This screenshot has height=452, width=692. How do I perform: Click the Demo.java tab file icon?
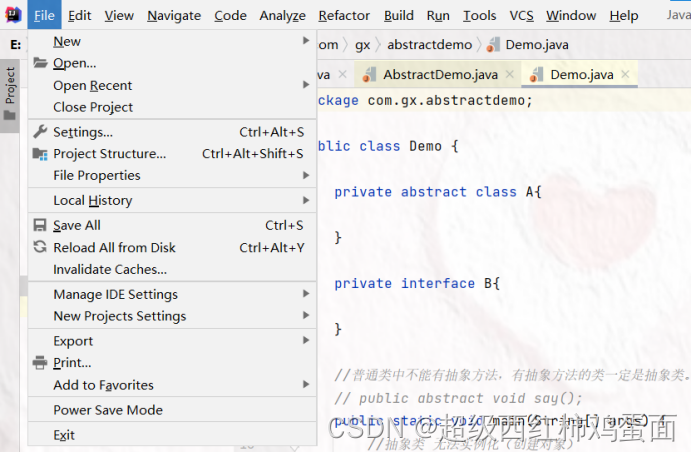[x=536, y=75]
